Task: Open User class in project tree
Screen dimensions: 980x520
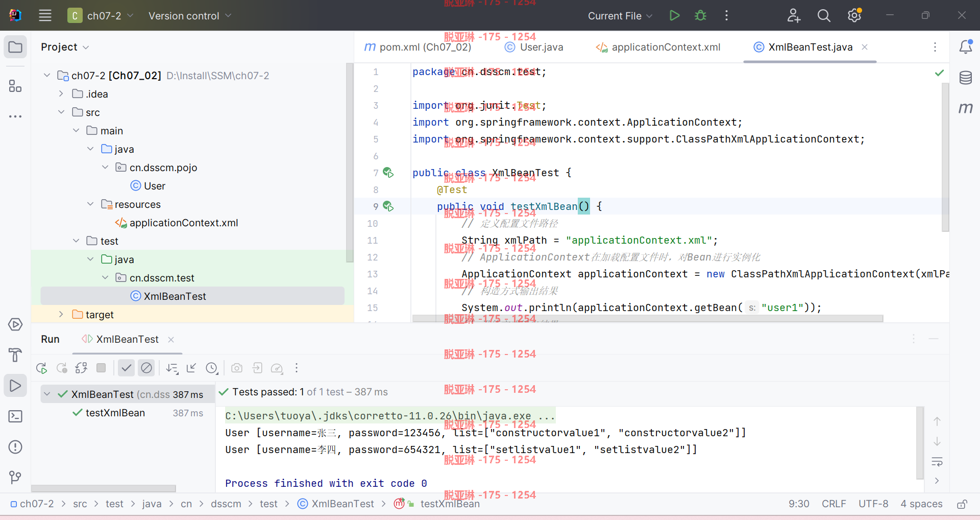Action: click(x=148, y=186)
